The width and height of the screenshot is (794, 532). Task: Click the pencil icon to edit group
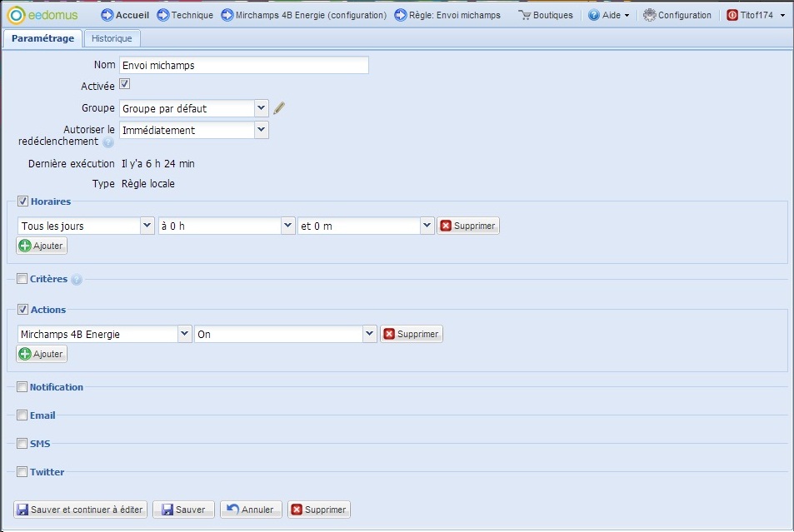(x=279, y=108)
